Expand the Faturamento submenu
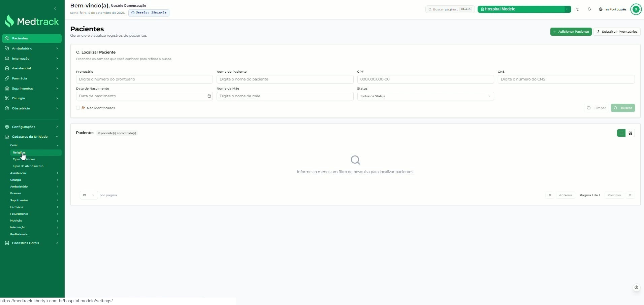Screen dimensions: 644x305 34,214
